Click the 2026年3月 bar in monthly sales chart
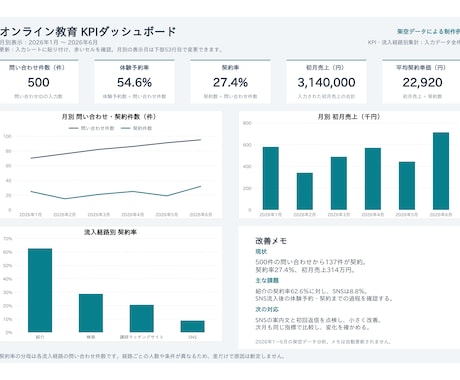Viewport: 460px width, 380px height. tap(339, 183)
